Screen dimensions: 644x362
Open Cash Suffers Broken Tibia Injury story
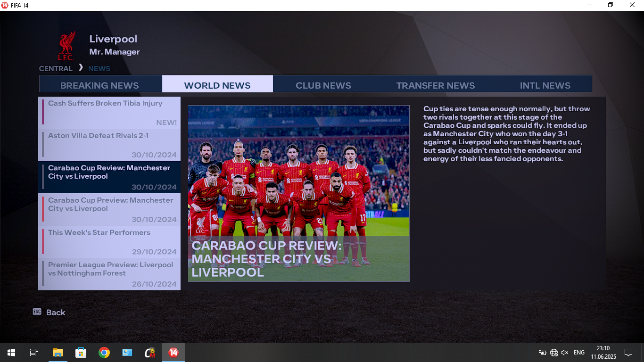109,113
